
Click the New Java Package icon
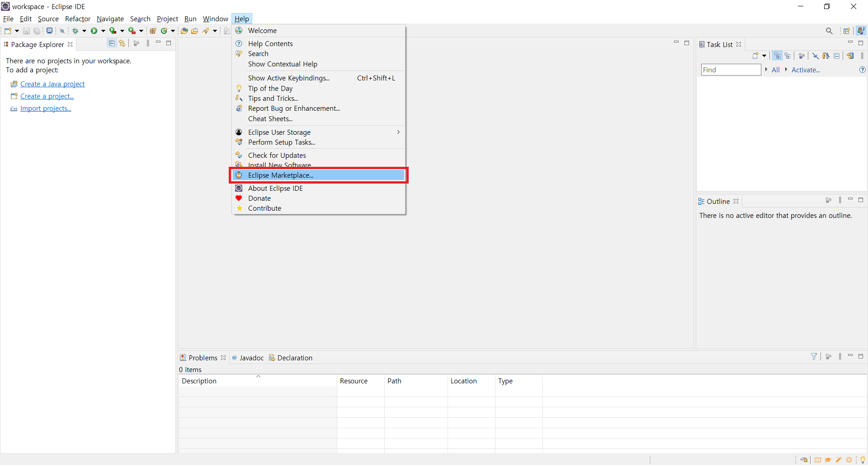point(153,31)
